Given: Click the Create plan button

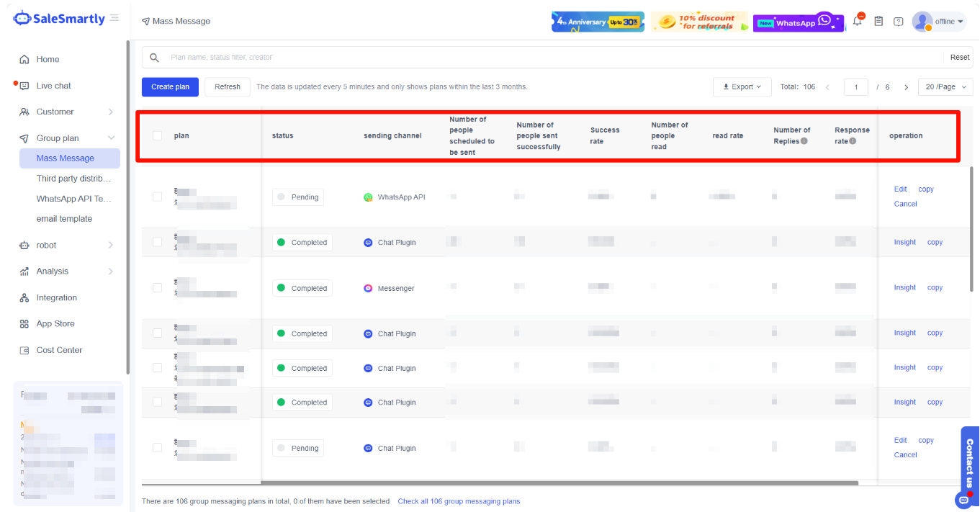Looking at the screenshot, I should point(170,87).
